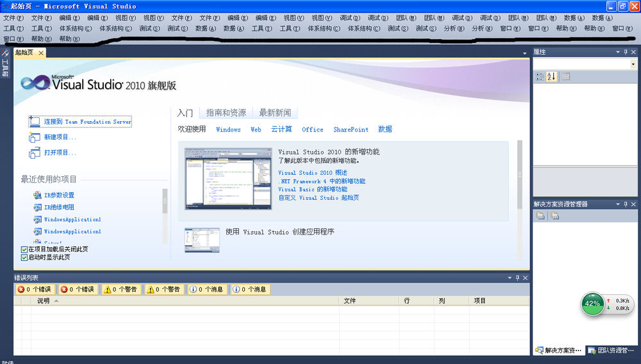Open the 工具箱 toolbox sidebar icon
This screenshot has width=641, height=364.
click(x=5, y=63)
